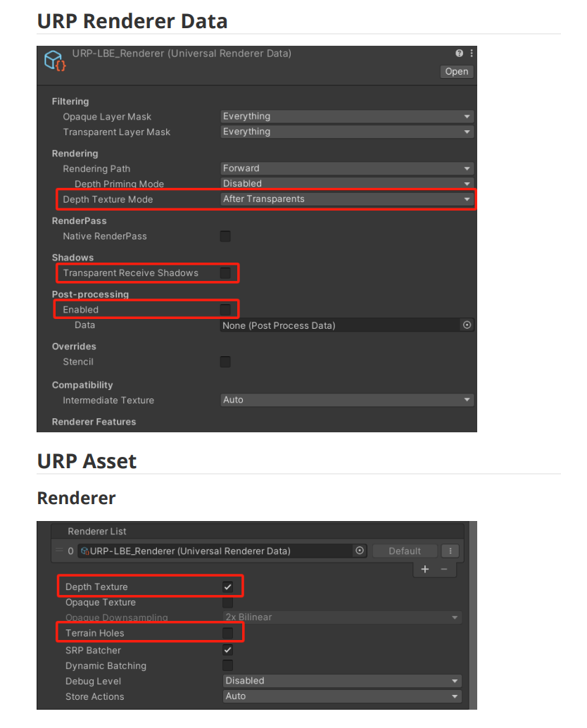Click the Open button in the inspector header
This screenshot has height=728, width=587.
pyautogui.click(x=457, y=72)
